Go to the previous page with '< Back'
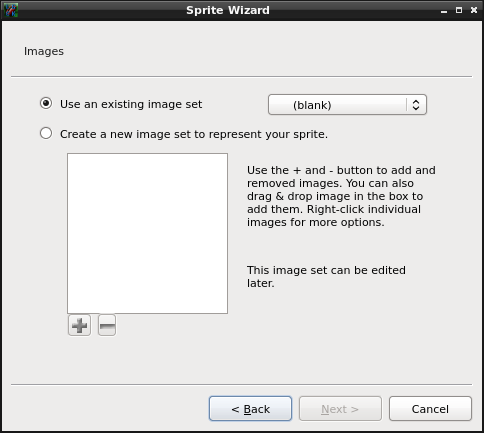 (x=251, y=409)
